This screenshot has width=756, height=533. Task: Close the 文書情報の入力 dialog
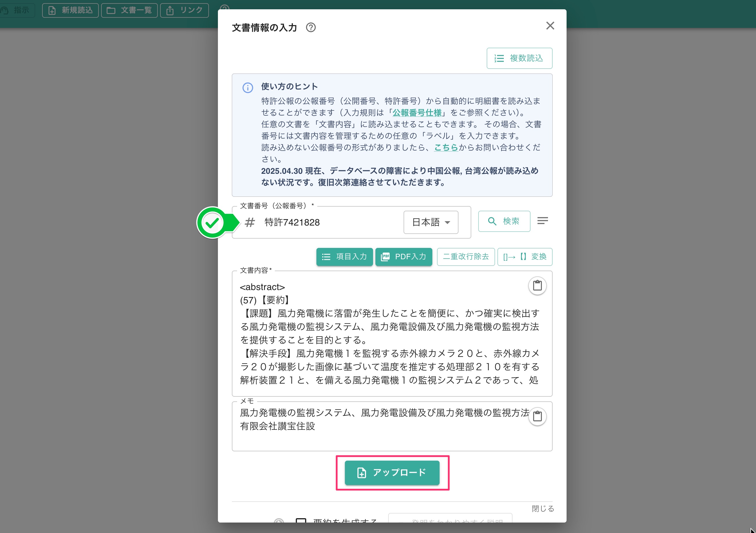[550, 26]
